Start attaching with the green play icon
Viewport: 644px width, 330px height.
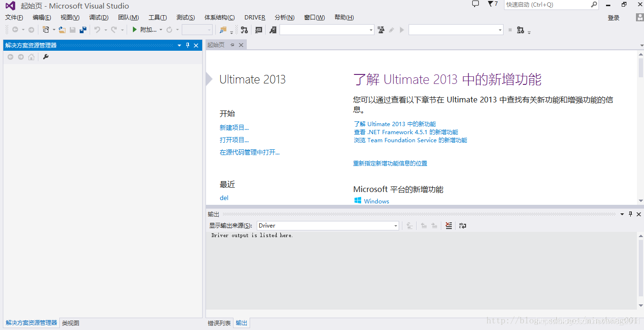pos(135,30)
